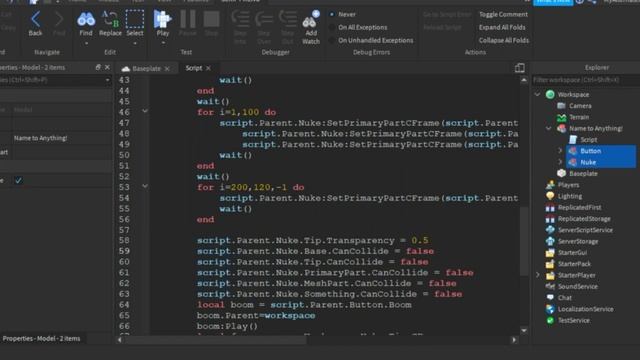The height and width of the screenshot is (360, 640).
Task: Activate the Select tool
Action: pyautogui.click(x=135, y=24)
